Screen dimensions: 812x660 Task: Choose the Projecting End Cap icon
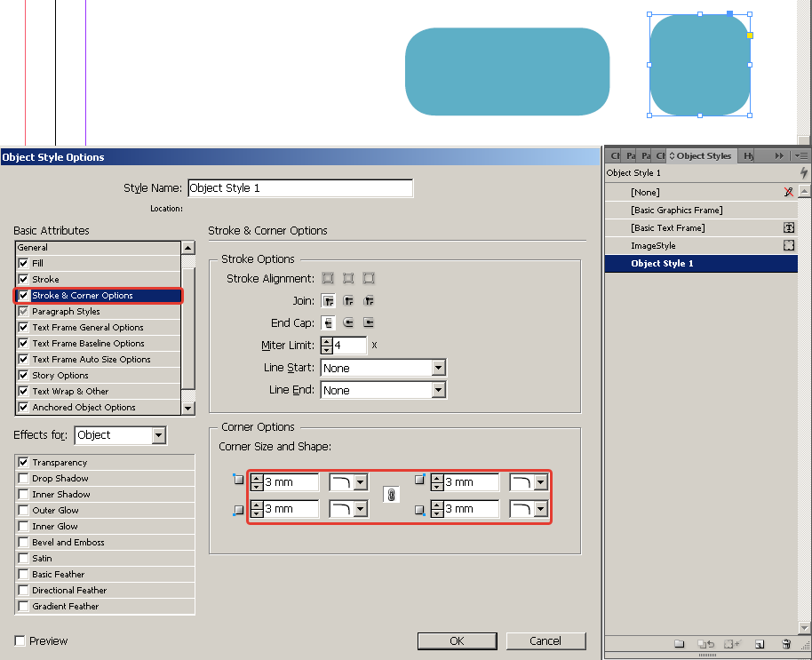click(369, 323)
